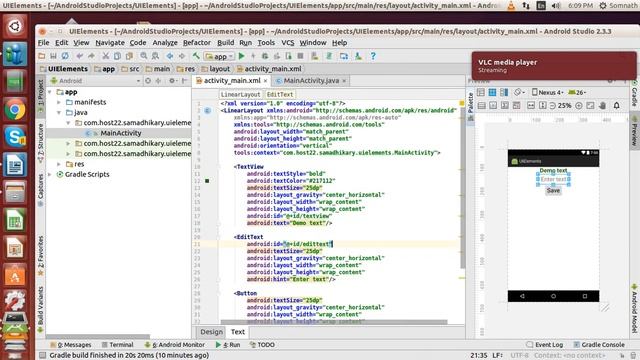Screen dimensions: 640x360
Task: Select the Blueprint view icon in Preview
Action: [x=492, y=92]
